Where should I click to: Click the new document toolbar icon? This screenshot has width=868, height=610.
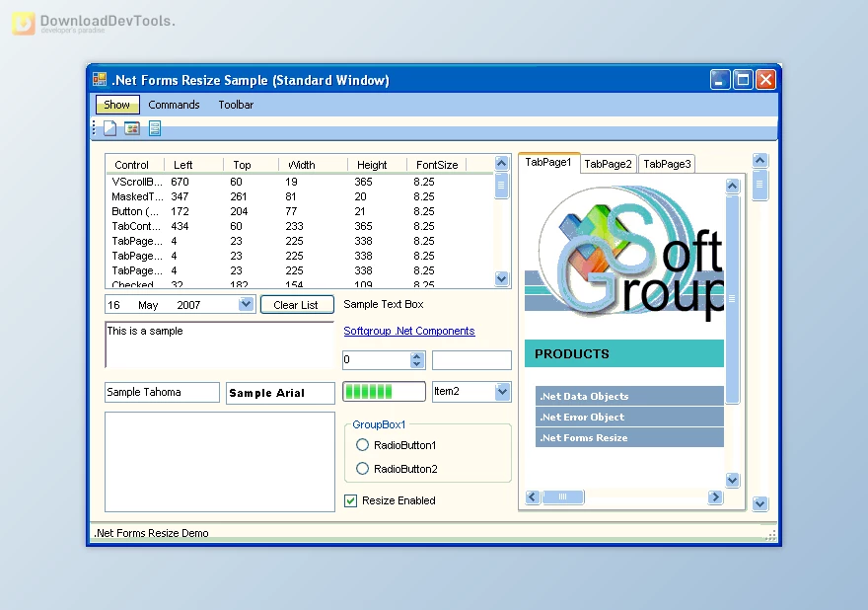point(110,128)
